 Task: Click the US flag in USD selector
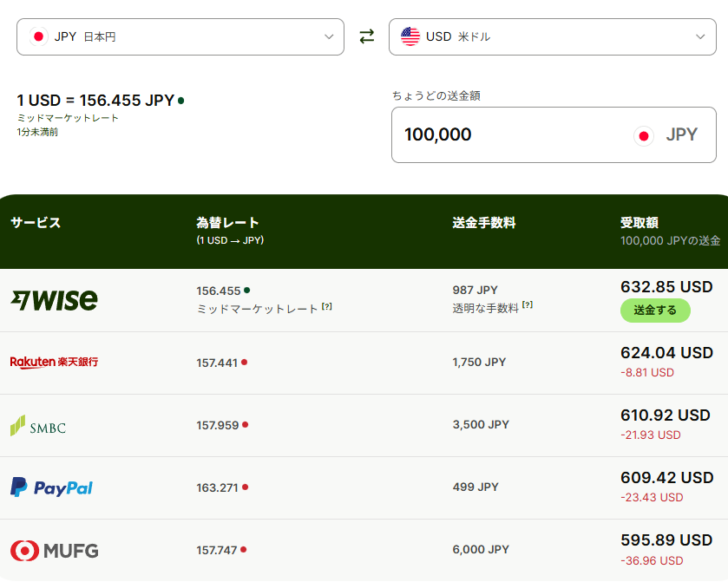pos(410,36)
